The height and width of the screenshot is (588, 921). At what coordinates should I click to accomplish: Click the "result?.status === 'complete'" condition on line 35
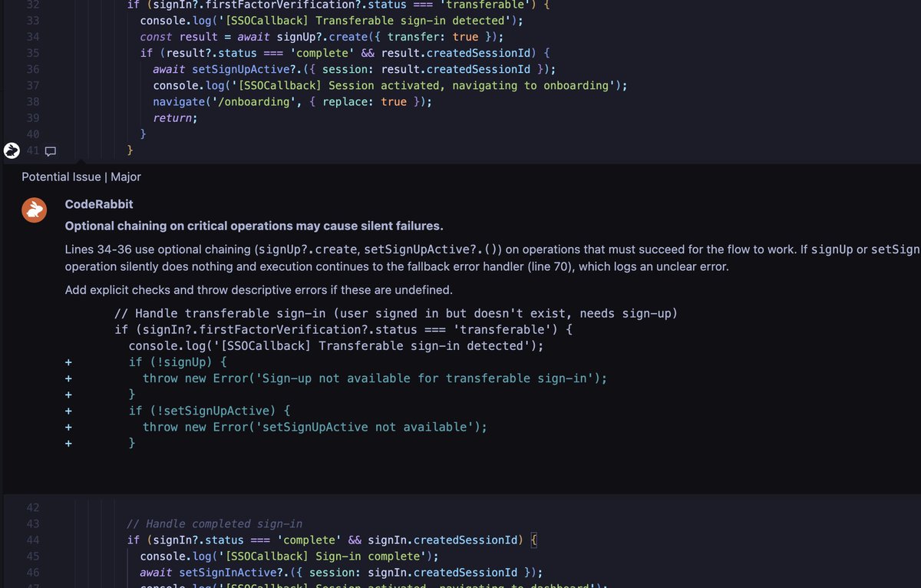259,53
